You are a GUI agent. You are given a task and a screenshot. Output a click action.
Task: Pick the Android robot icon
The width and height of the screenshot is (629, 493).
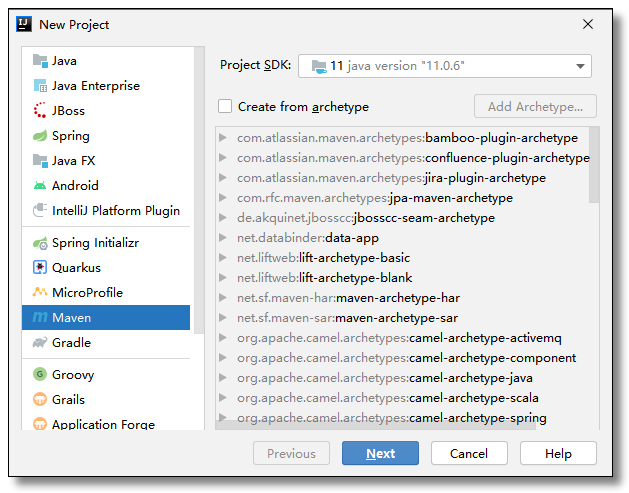[40, 185]
